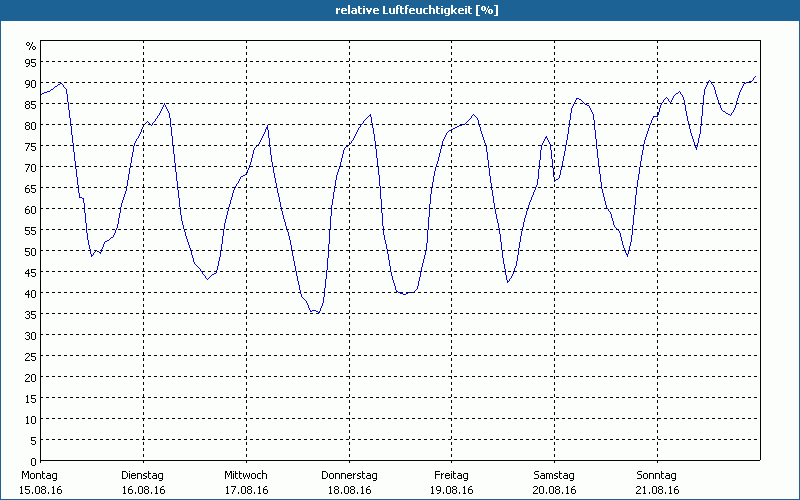Click the 'Freitag' day label
The width and height of the screenshot is (800, 500).
451,475
